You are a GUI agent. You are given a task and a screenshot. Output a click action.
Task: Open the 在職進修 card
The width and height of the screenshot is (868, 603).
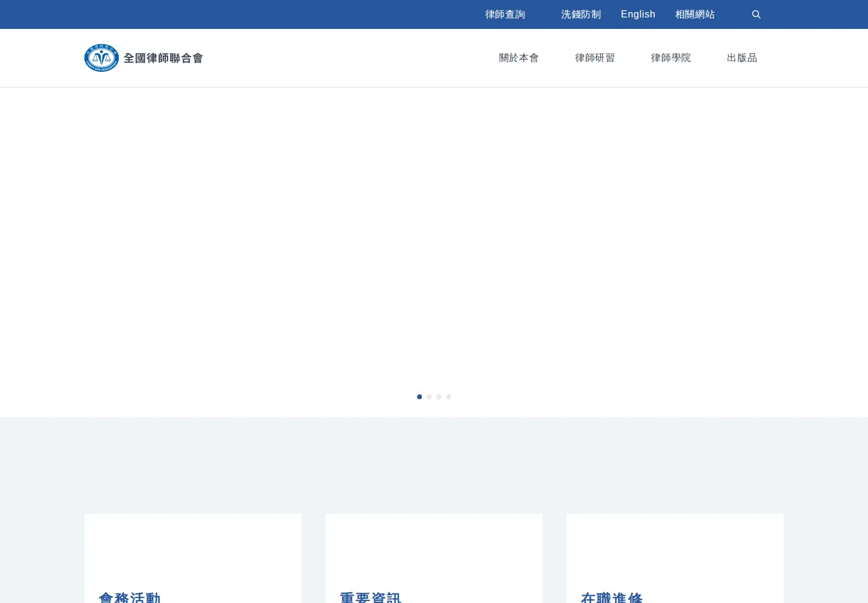click(675, 558)
